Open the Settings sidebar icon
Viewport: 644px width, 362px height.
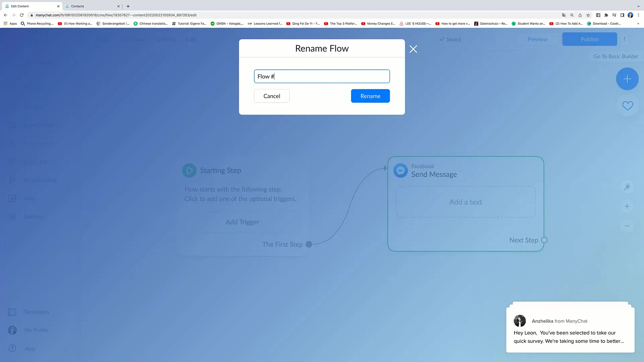[12, 216]
